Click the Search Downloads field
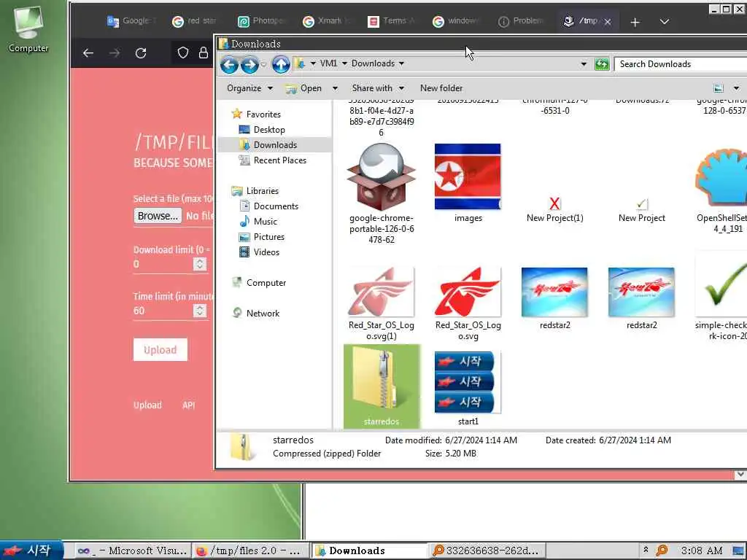Viewport: 747px width, 560px height. point(681,64)
